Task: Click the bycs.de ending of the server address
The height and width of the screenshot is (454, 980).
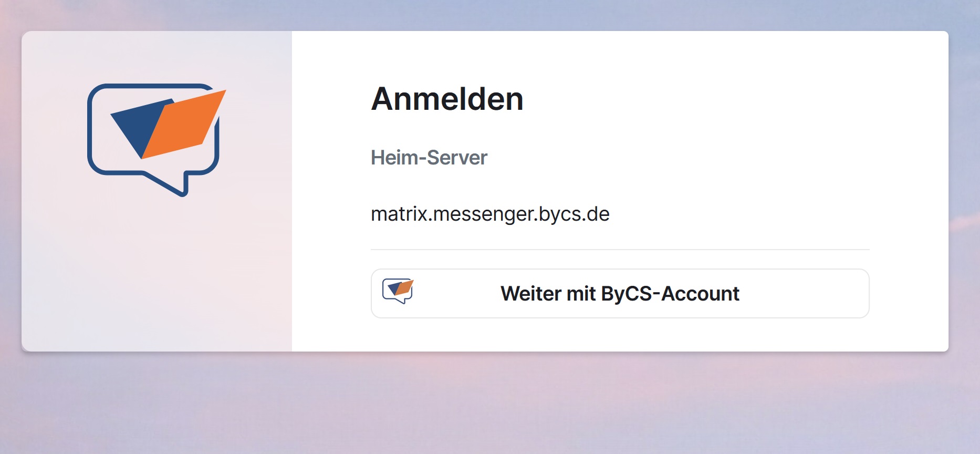Action: (x=574, y=214)
